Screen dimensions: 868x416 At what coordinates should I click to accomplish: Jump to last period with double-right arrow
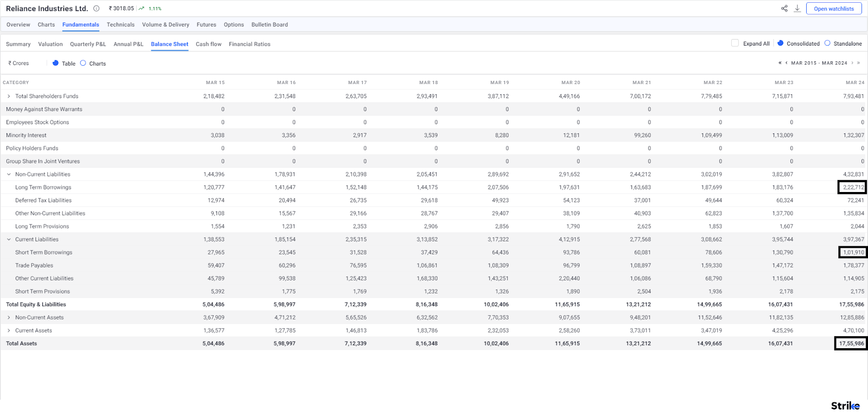coord(859,63)
